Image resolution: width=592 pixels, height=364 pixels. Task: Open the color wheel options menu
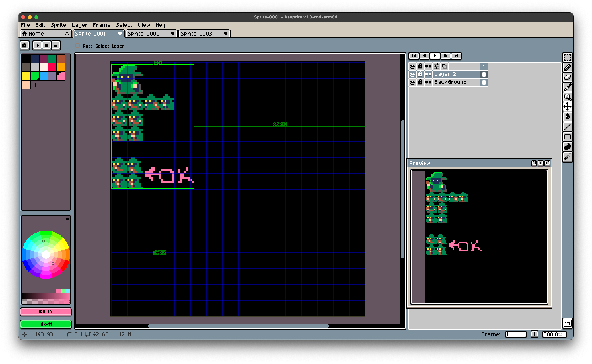[68, 218]
